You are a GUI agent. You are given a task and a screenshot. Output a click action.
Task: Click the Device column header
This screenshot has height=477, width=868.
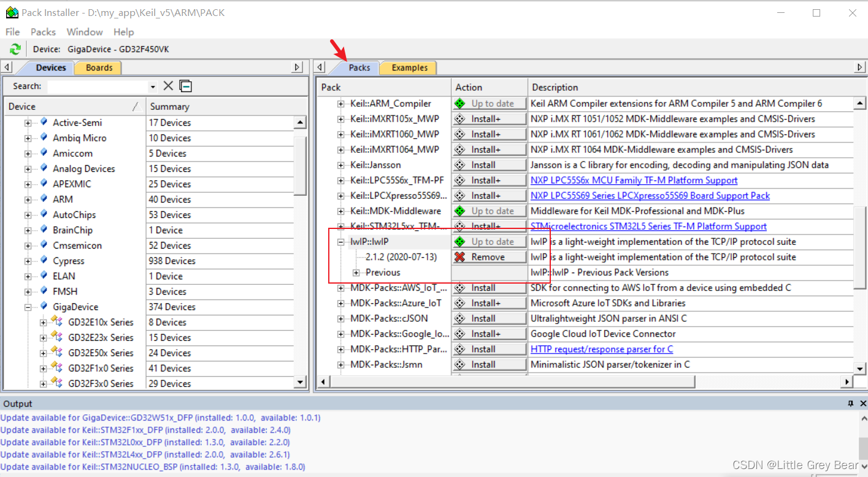tap(75, 106)
